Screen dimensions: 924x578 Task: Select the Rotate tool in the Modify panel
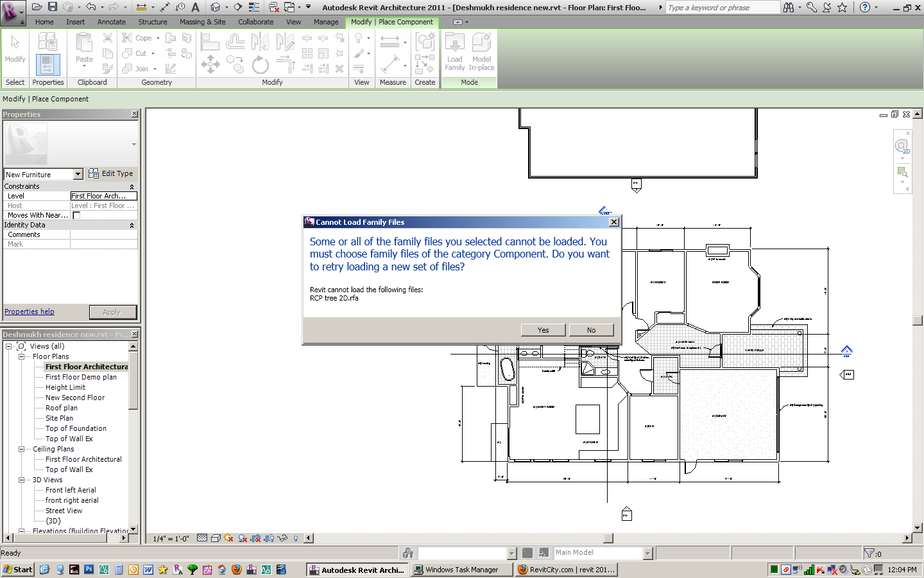point(261,64)
